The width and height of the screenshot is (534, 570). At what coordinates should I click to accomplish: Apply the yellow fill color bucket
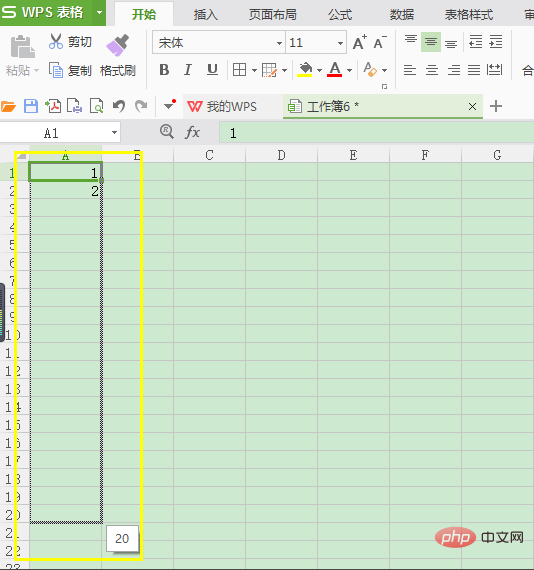(x=305, y=69)
